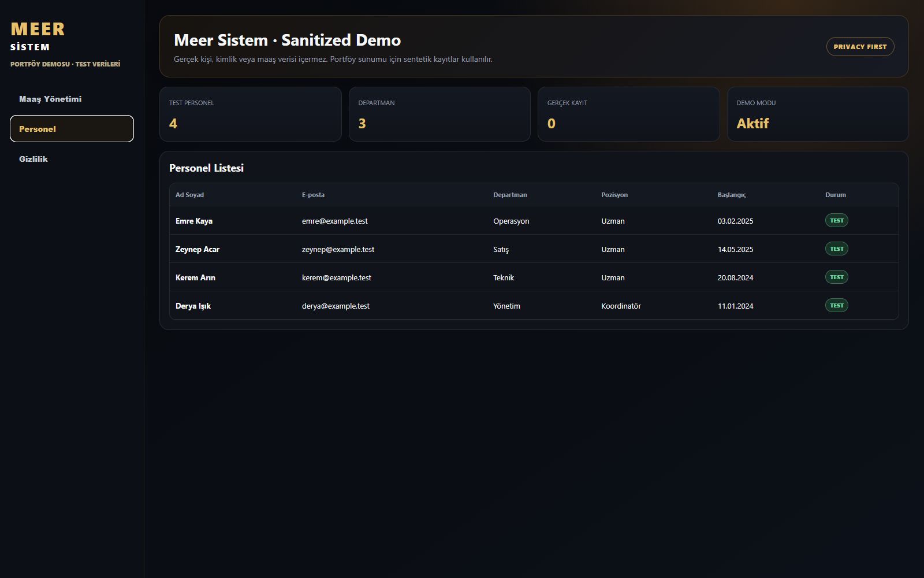Screen dimensions: 924x578
Task: Select the name Zeynep Acar
Action: (x=198, y=249)
